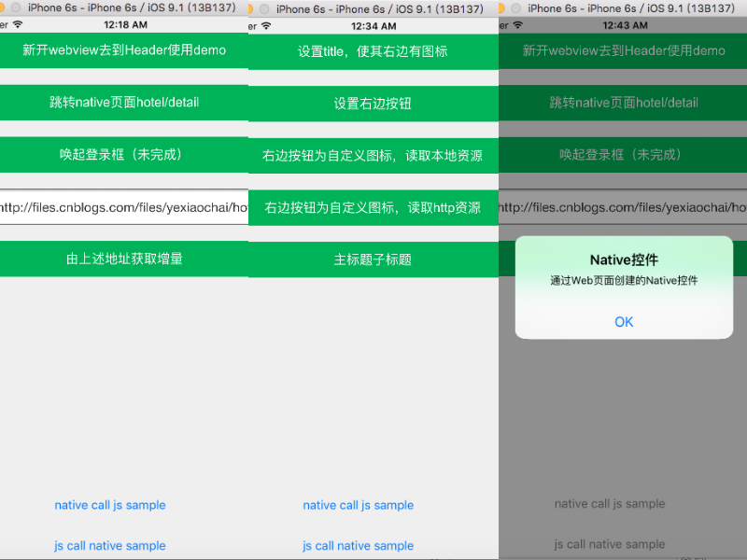Viewport: 747px width, 560px height.
Task: Click the 'Native控件' alert title
Action: (x=624, y=260)
